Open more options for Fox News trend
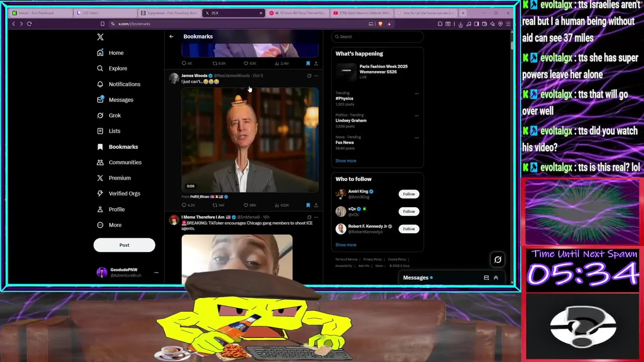This screenshot has height=362, width=644. point(417,138)
